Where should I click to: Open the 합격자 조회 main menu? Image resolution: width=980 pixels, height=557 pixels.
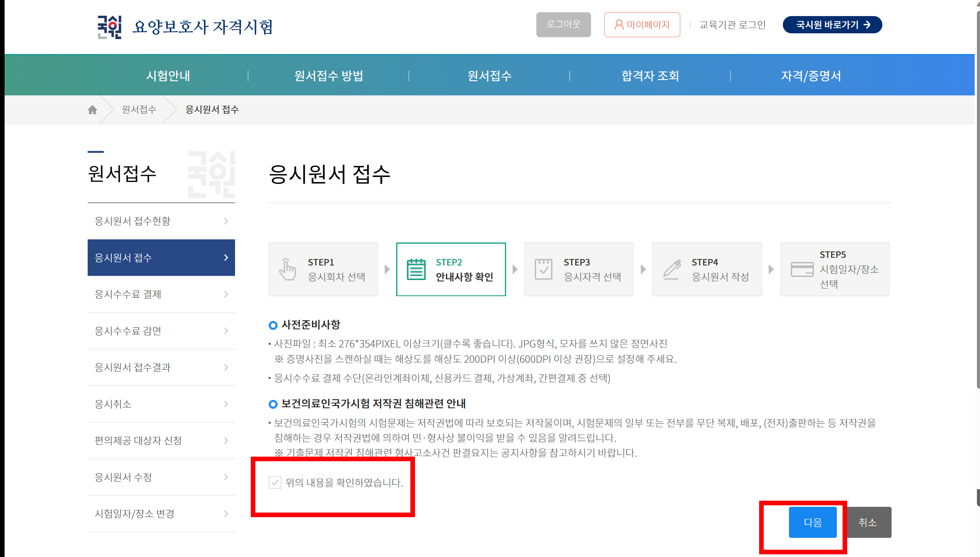coord(650,75)
